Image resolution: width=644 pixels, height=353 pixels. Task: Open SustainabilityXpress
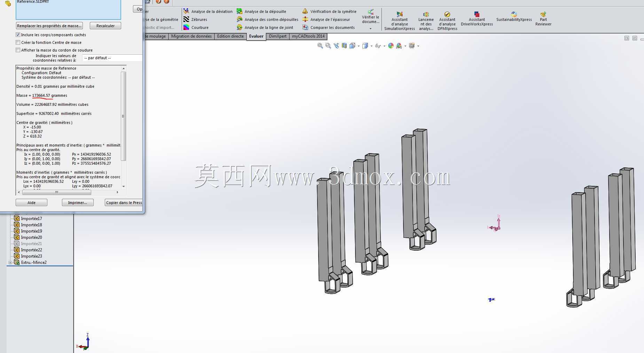[x=514, y=17]
